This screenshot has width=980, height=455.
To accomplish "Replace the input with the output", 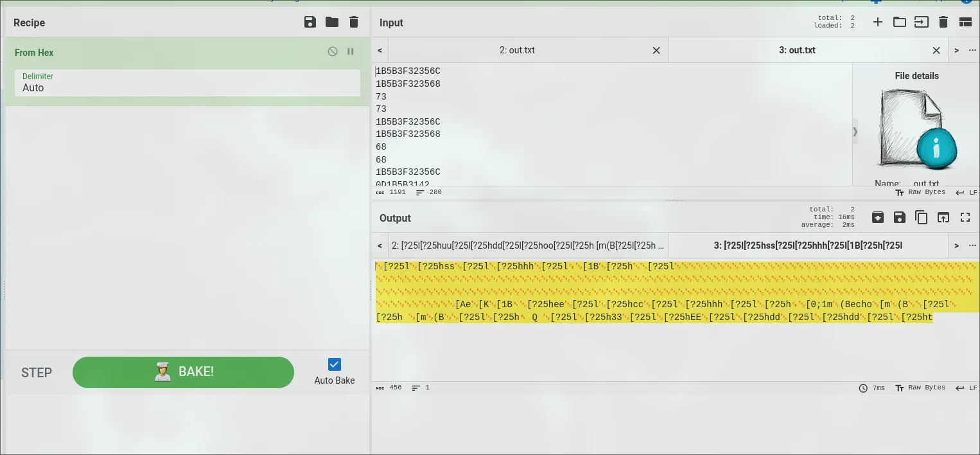I will tap(943, 218).
